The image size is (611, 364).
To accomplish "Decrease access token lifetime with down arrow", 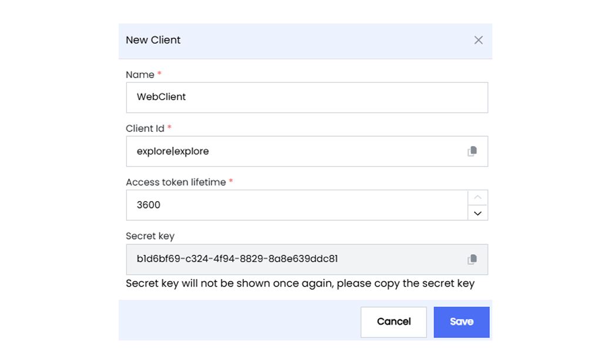I will click(478, 213).
